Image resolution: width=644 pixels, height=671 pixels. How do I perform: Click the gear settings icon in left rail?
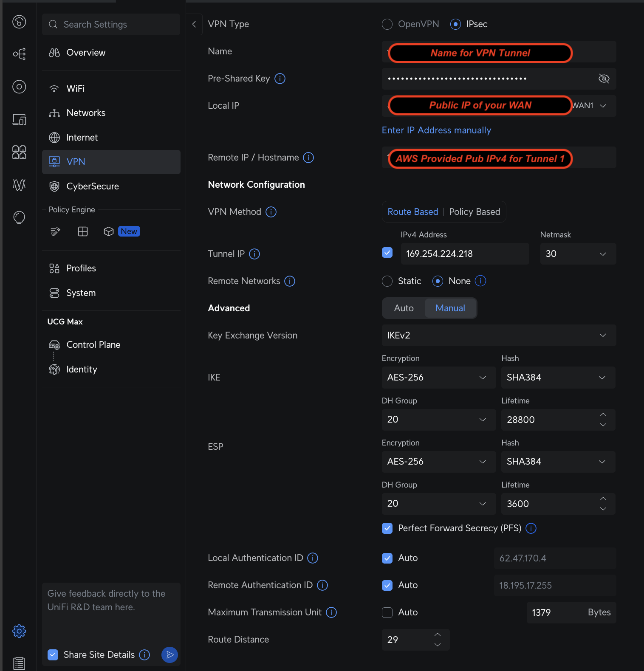pos(19,631)
